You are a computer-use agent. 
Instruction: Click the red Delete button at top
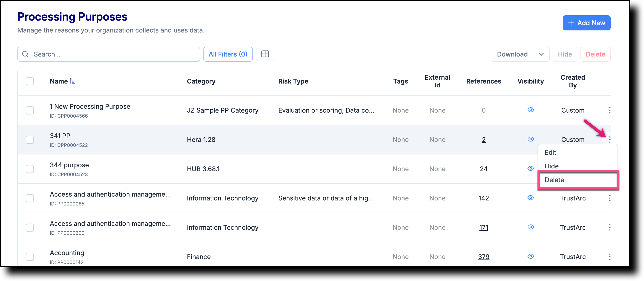[x=595, y=54]
